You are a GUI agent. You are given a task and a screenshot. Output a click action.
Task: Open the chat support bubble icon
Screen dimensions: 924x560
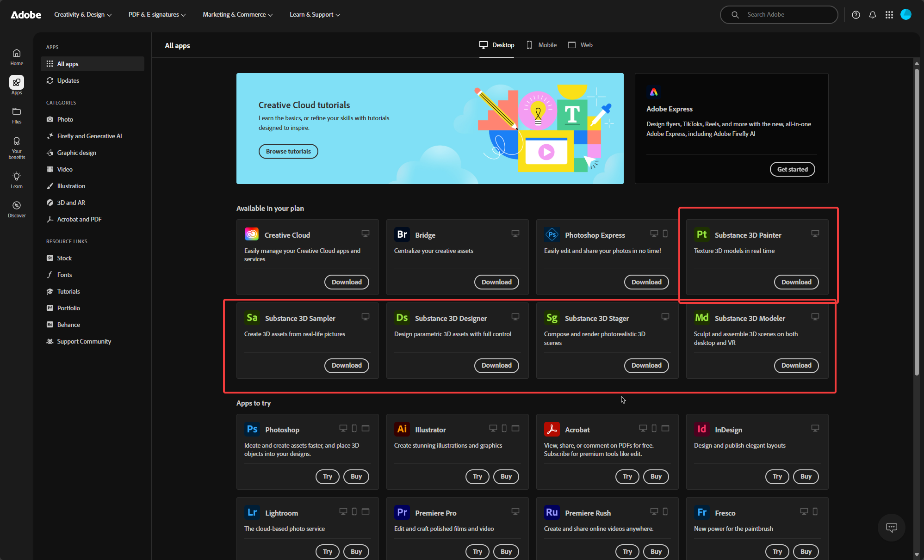891,527
